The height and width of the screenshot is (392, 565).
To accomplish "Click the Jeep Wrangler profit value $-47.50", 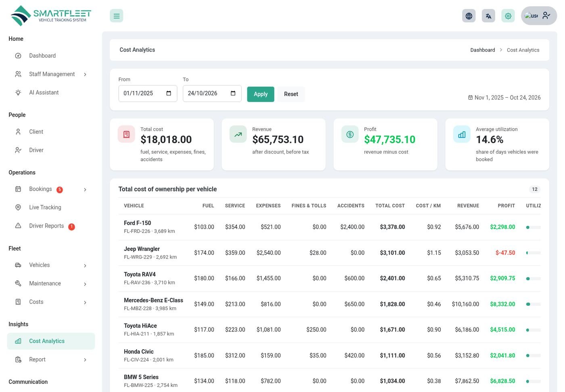I will [505, 253].
